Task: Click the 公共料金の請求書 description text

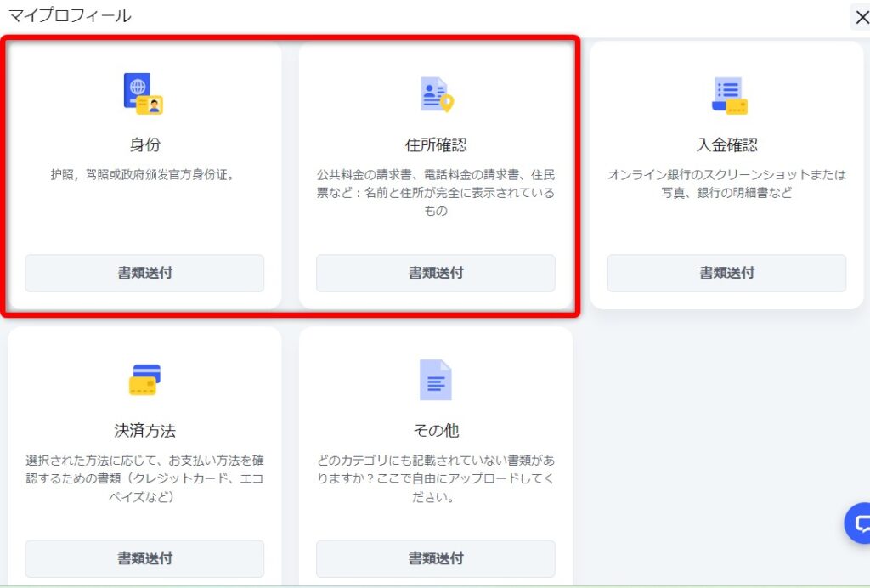Action: pyautogui.click(x=436, y=193)
